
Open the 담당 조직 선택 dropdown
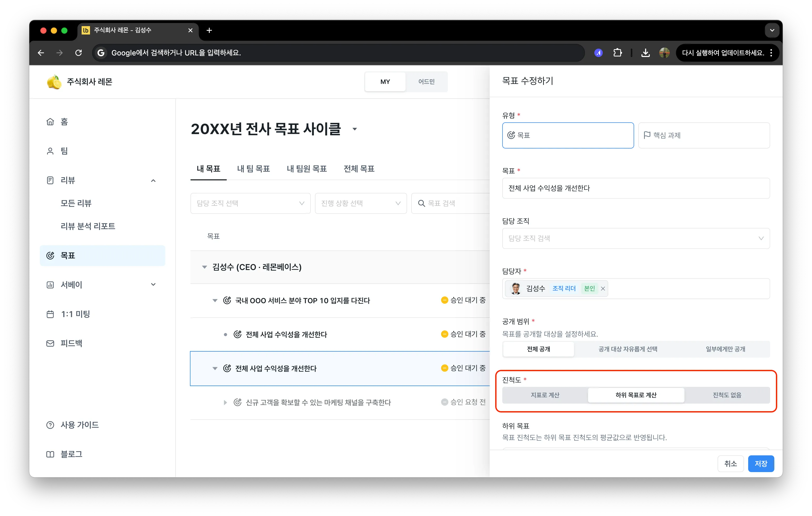(x=250, y=203)
